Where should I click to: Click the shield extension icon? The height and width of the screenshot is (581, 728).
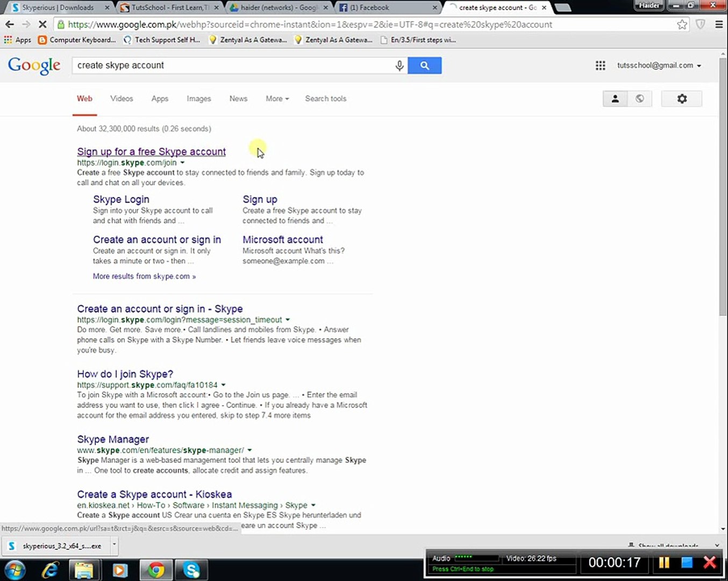pos(700,24)
